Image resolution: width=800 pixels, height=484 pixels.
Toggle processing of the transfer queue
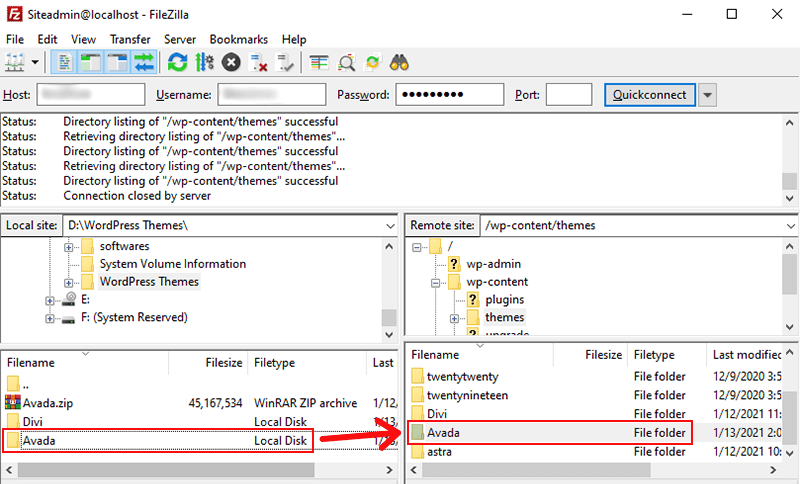[204, 63]
